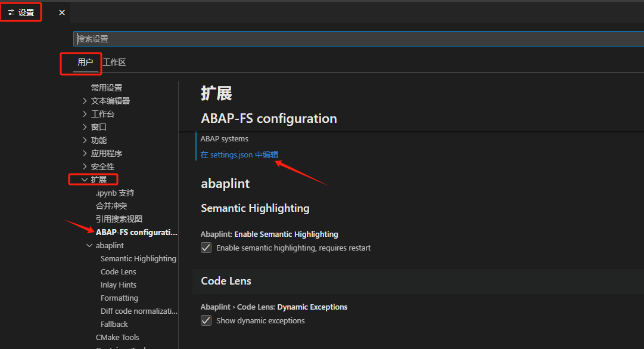644x349 pixels.
Task: Click Abaplint: Enable Semantic Highlighting title
Action: click(x=269, y=234)
